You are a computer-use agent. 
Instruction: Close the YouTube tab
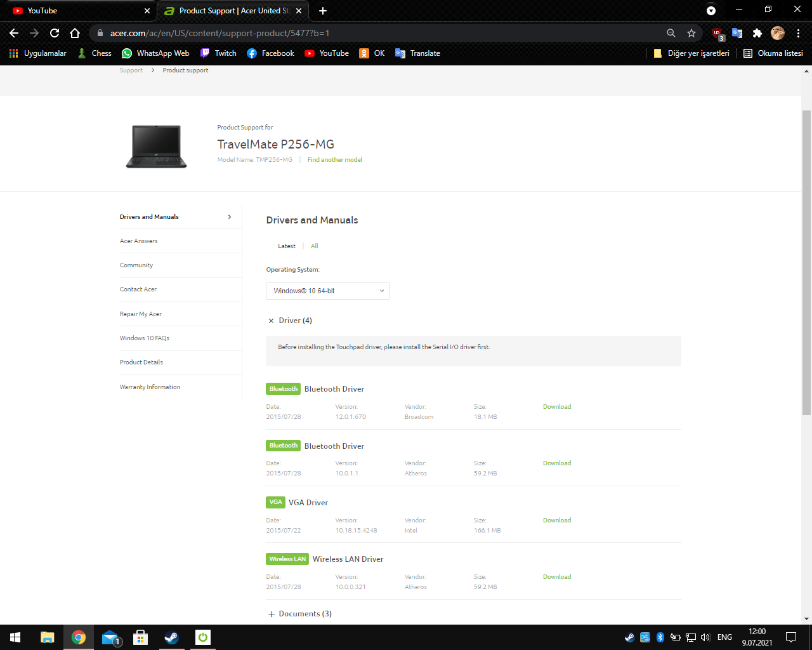coord(147,11)
